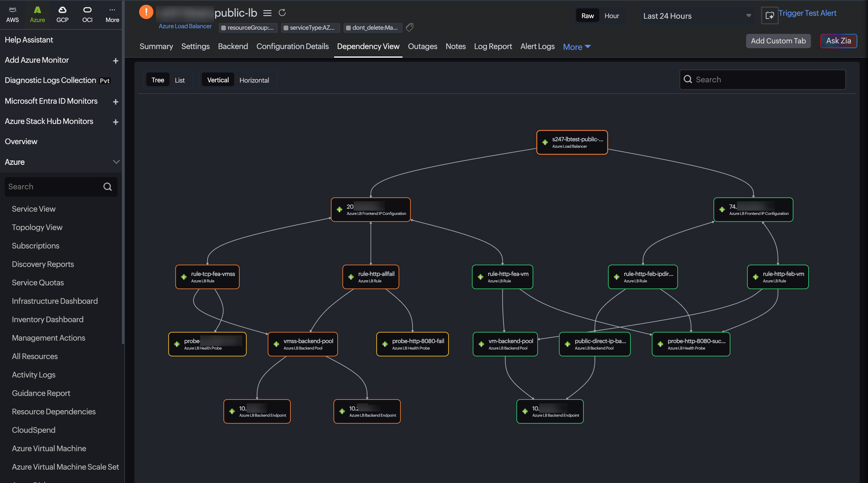Click the dont_delete tag chip
This screenshot has width=868, height=483.
[373, 28]
